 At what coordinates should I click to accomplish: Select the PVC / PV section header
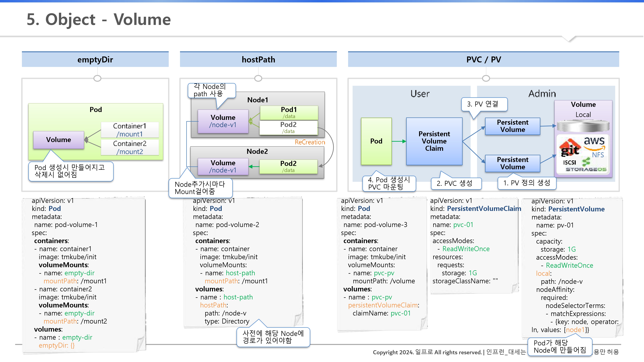(x=483, y=60)
